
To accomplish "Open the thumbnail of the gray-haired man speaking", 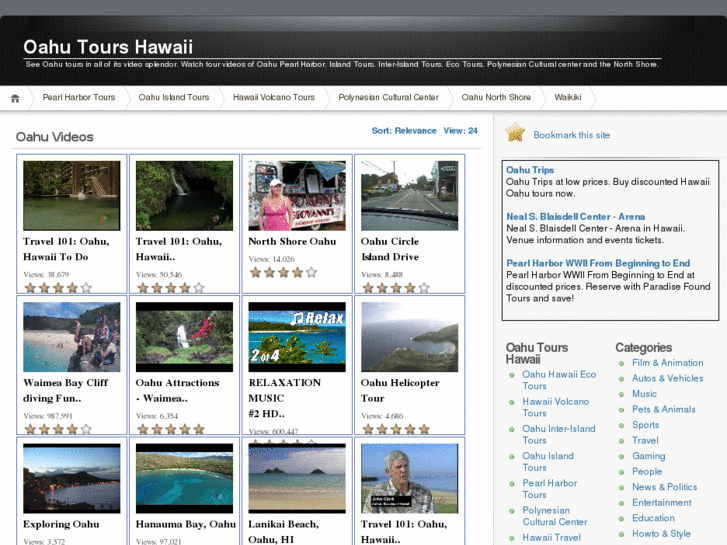I will pos(409,478).
